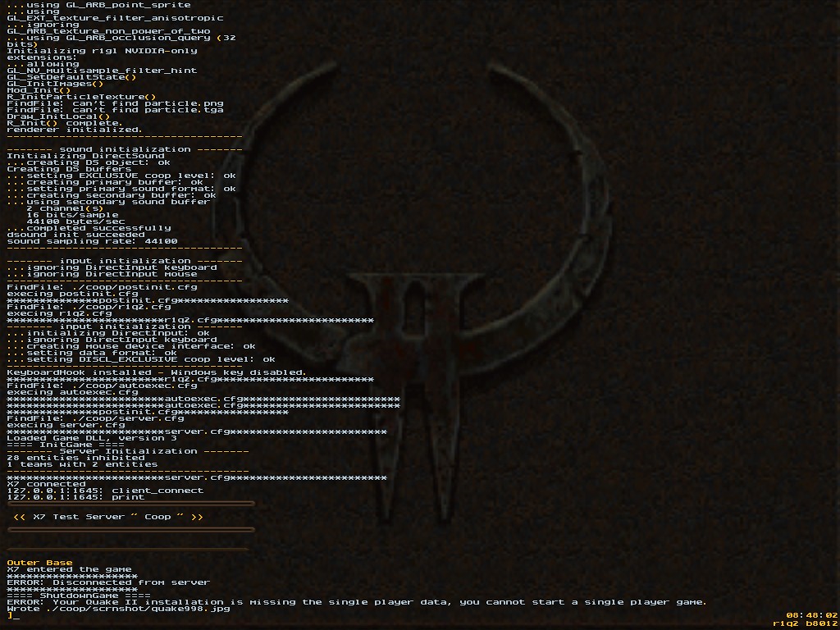The width and height of the screenshot is (840, 630).
Task: Select the X7 Test Server Coop banner
Action: tap(107, 517)
